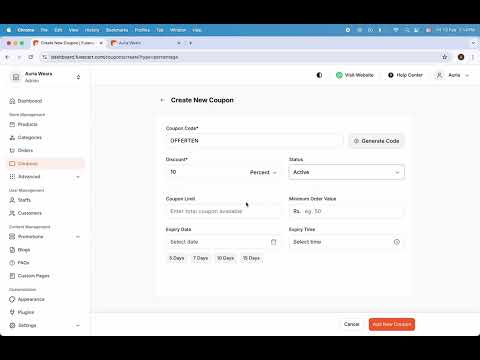
Task: Open the Status dropdown showing Active
Action: (346, 172)
